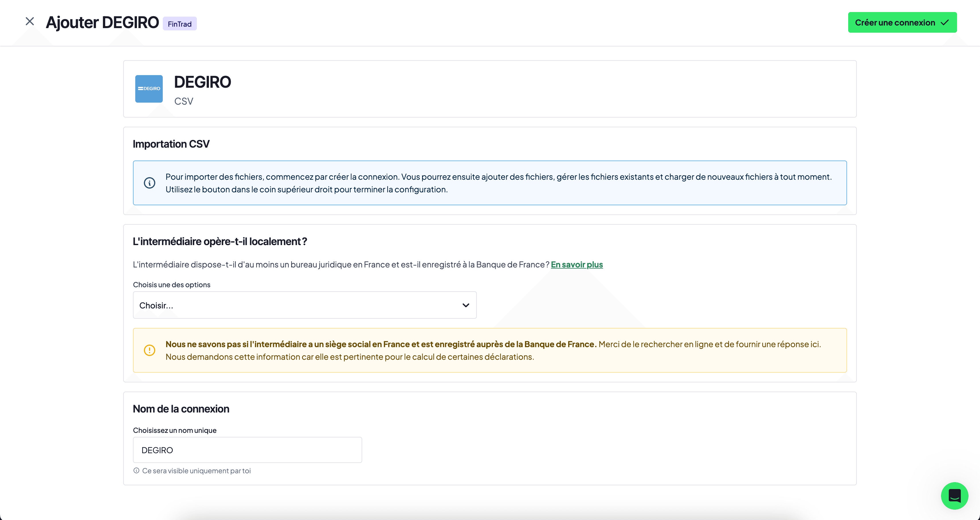Click the Importation CSV heading

pyautogui.click(x=171, y=144)
